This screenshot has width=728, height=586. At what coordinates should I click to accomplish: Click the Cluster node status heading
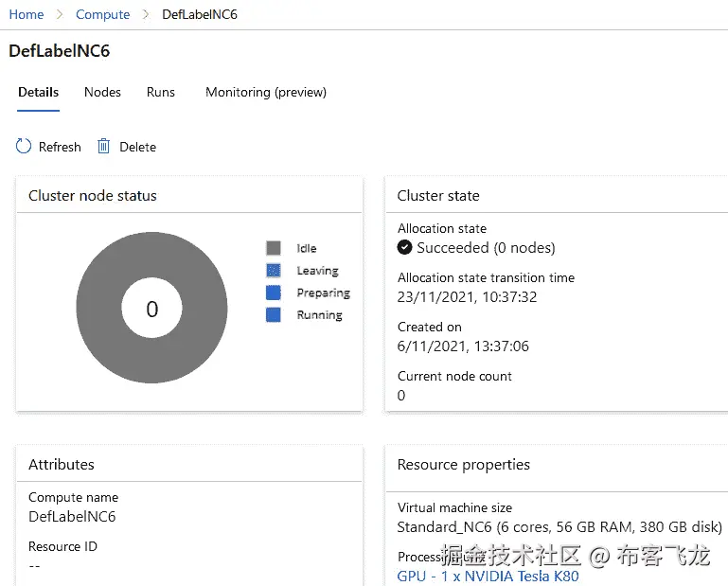(x=93, y=196)
